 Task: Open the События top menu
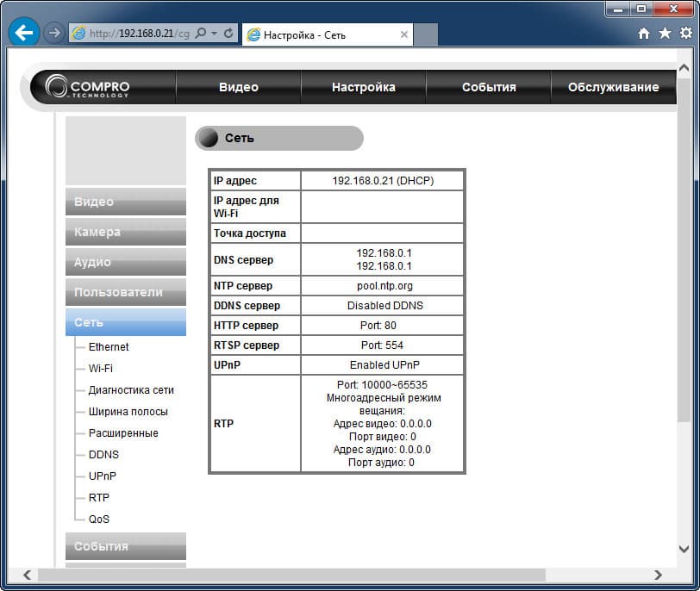pos(489,87)
